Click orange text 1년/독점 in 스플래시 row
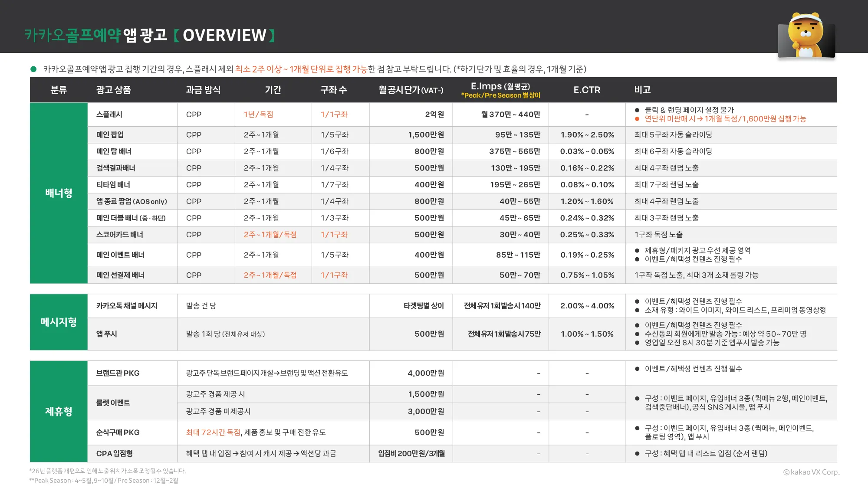The height and width of the screenshot is (488, 868). 259,115
